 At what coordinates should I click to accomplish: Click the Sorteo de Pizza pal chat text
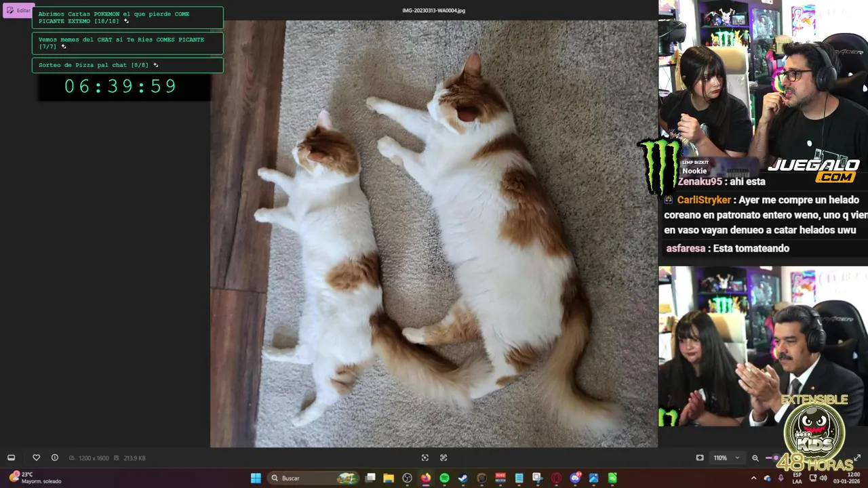point(93,65)
